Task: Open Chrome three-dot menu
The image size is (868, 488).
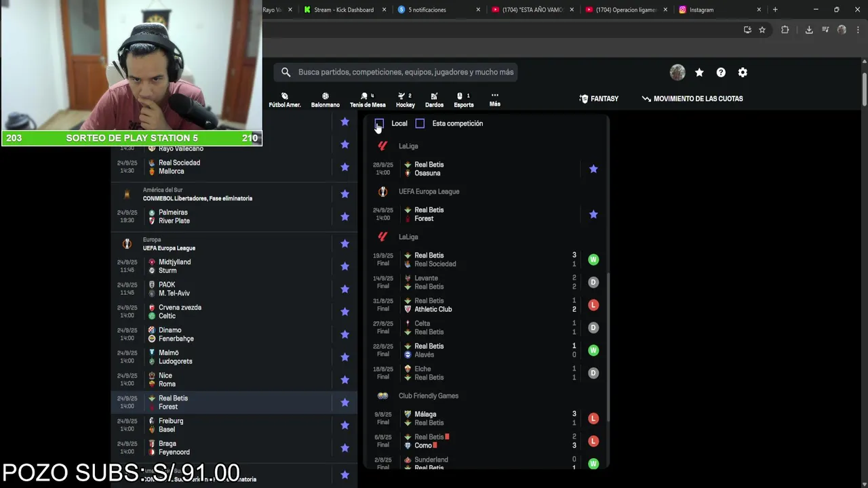Action: point(856,30)
